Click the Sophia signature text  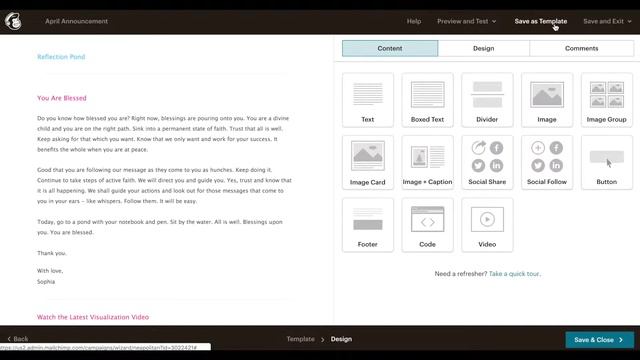46,282
